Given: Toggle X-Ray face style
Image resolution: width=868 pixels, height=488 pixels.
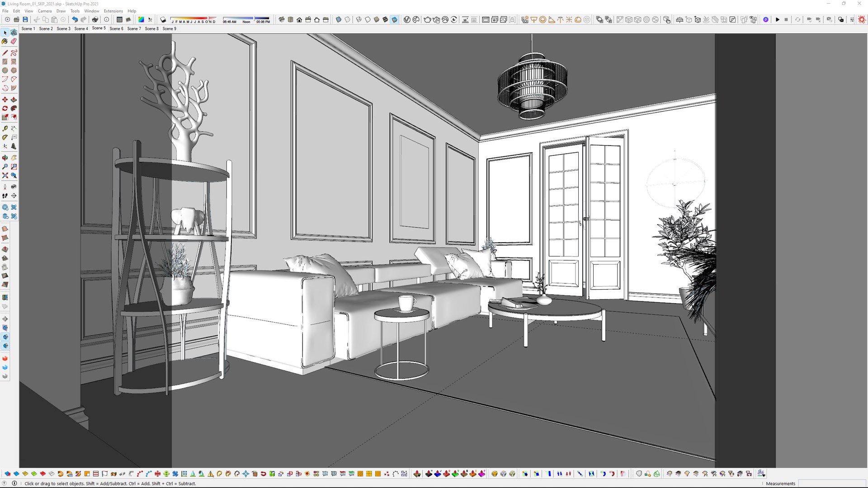Looking at the screenshot, I should tap(339, 19).
